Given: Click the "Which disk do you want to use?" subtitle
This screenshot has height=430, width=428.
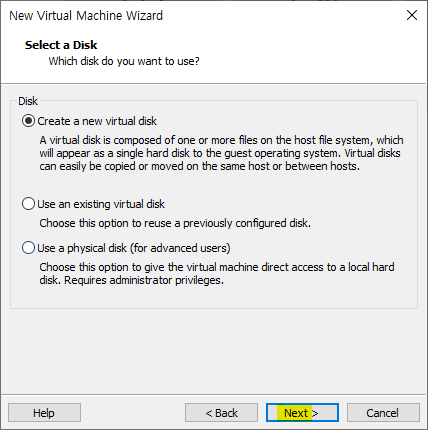Looking at the screenshot, I should point(124,61).
